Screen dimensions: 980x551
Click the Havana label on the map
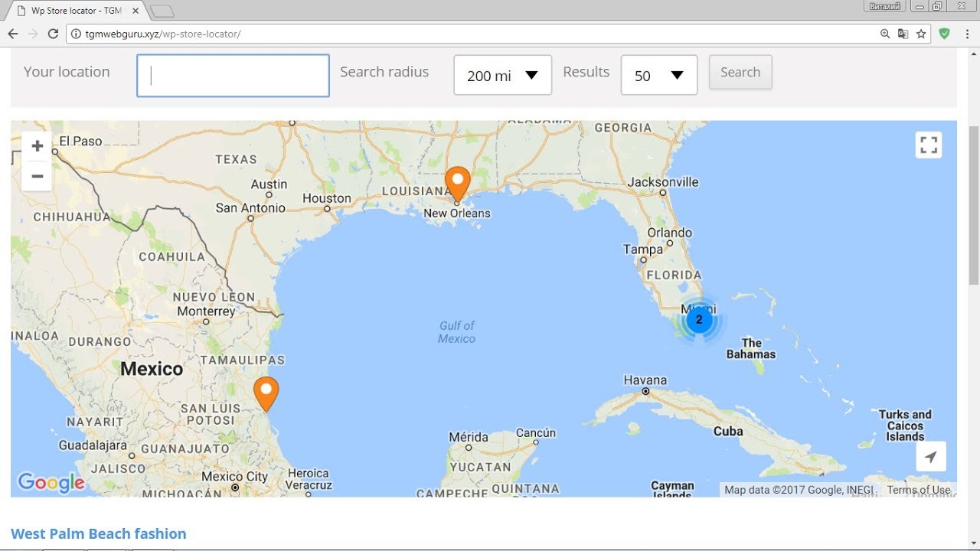645,380
